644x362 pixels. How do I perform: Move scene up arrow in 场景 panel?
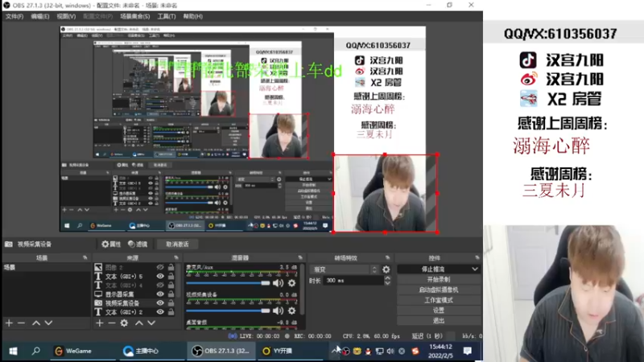click(x=36, y=323)
